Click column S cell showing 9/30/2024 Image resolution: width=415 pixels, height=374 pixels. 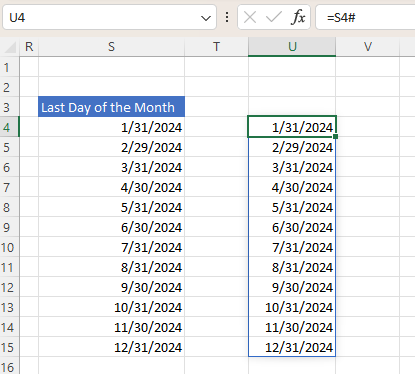[x=111, y=287]
